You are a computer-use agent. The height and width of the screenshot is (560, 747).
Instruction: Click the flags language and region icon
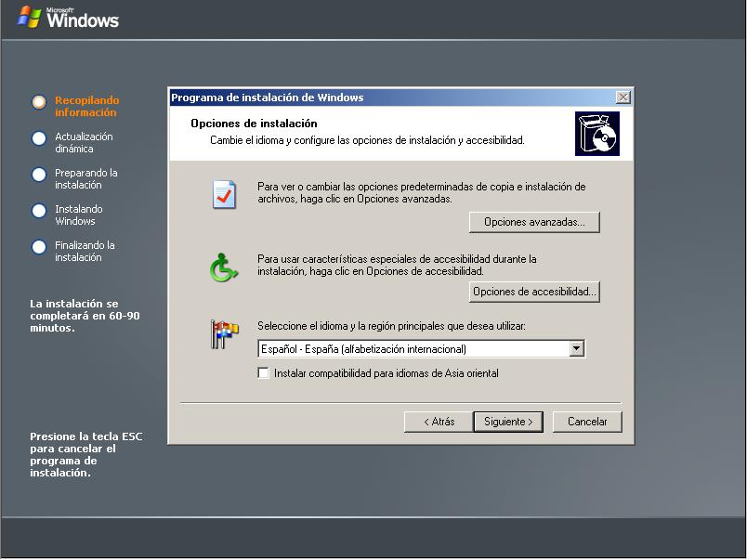click(225, 334)
